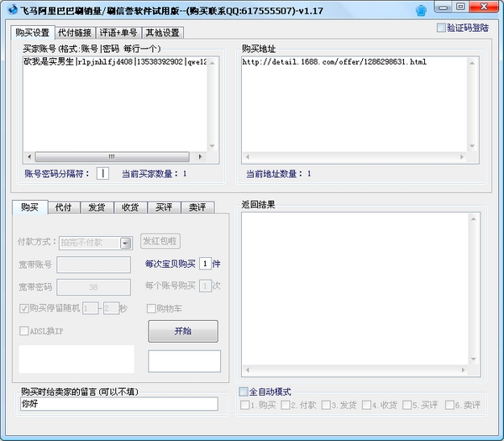Check the 6.卖评 auto-mode option
This screenshot has width=504, height=441.
[x=449, y=405]
